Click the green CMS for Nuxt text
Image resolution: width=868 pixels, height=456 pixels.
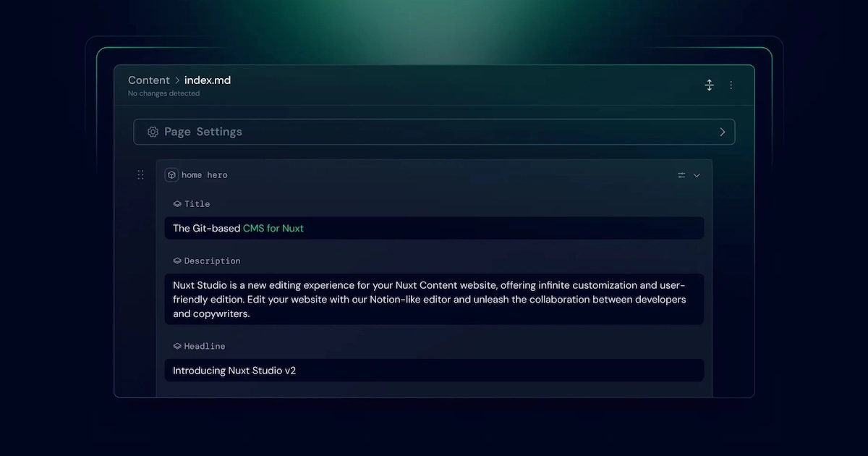pos(273,228)
